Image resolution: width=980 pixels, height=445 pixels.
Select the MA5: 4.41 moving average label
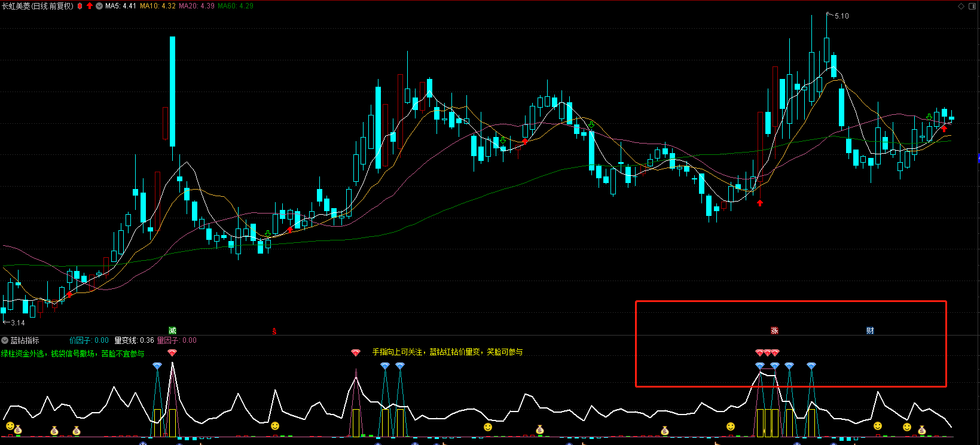point(121,6)
